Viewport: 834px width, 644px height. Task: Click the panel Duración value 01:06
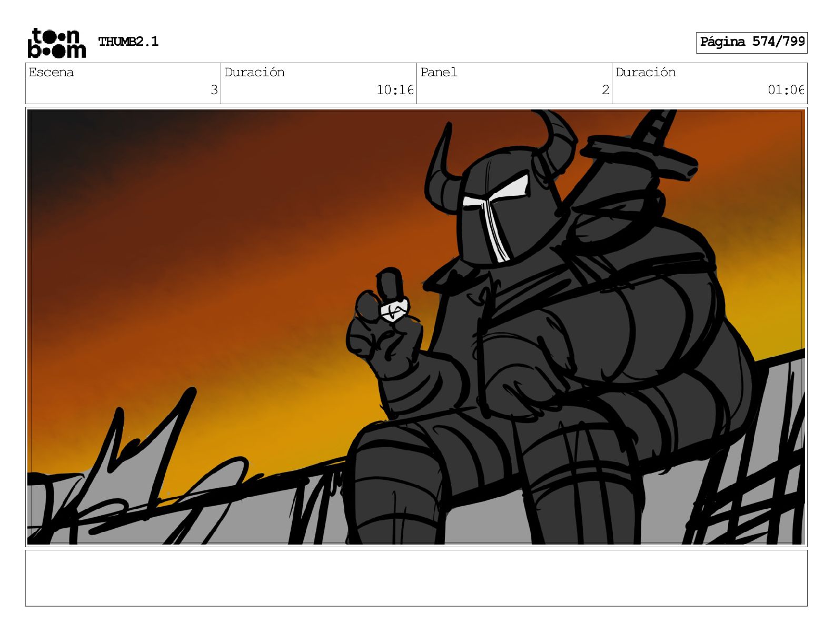(786, 90)
